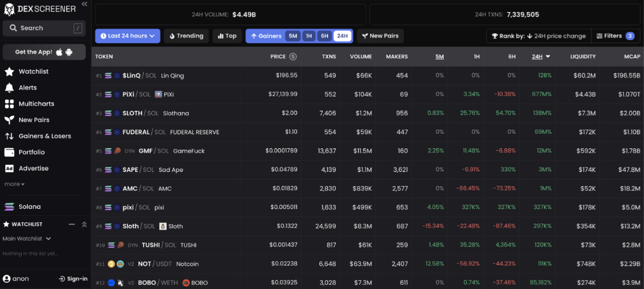Open Rank by 24H price change

coord(539,36)
